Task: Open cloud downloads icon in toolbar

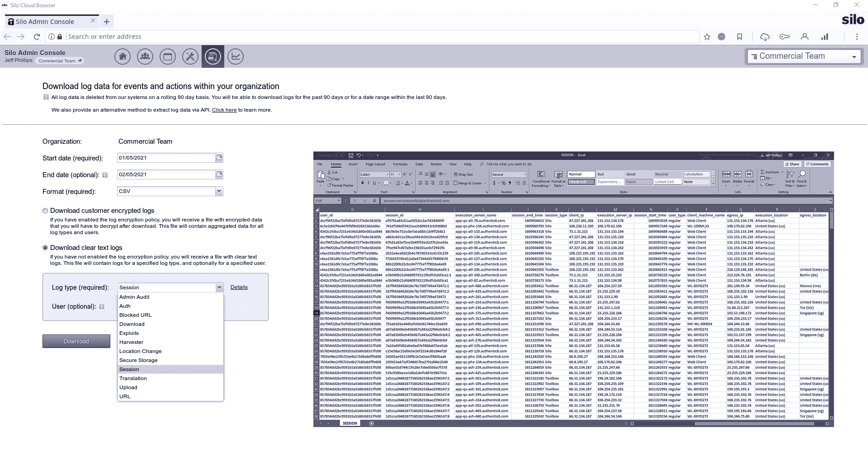Action: click(x=765, y=37)
